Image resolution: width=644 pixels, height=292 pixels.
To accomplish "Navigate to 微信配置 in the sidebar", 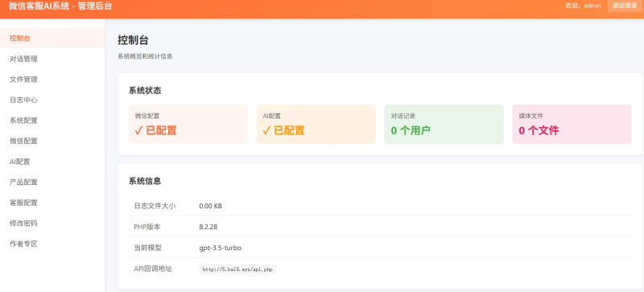I will (x=52, y=141).
